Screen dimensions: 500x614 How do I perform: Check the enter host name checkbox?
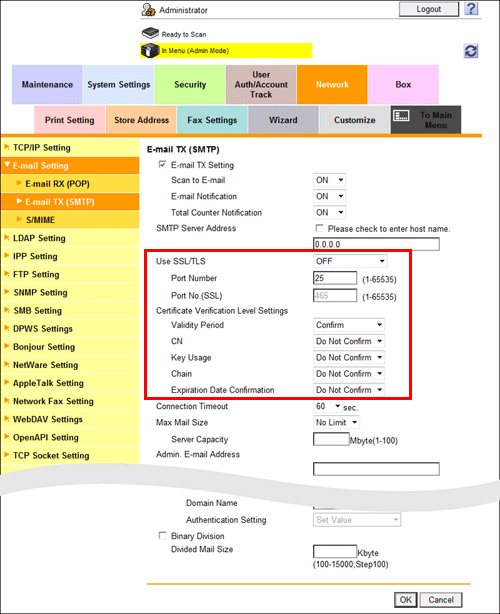point(319,228)
